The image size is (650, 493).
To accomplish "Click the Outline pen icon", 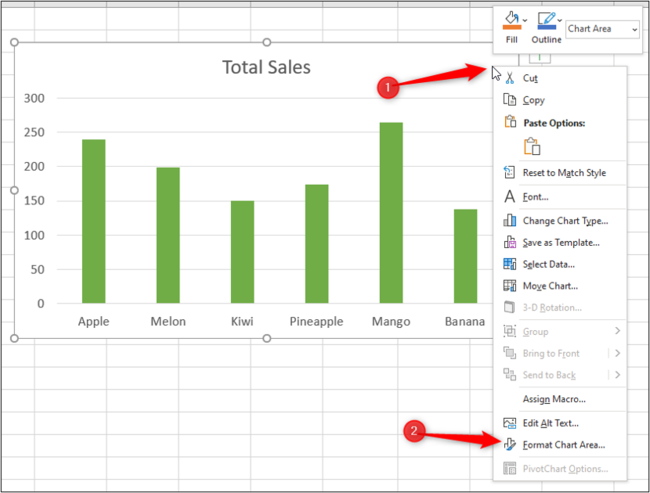I will (x=545, y=20).
